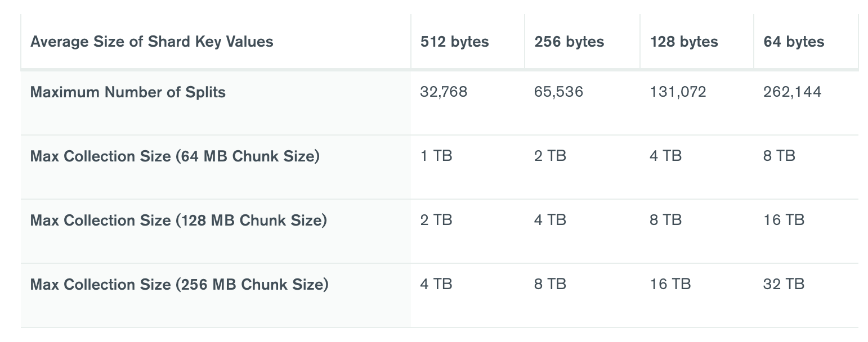Click the "1 TB" cell
Image resolution: width=868 pixels, height=342 pixels.
pyautogui.click(x=436, y=156)
